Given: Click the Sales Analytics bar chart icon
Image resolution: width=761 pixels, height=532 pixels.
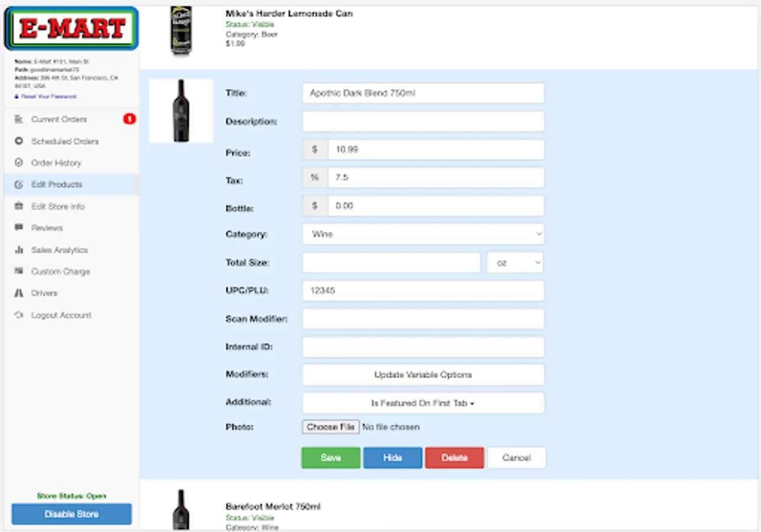Looking at the screenshot, I should 18,250.
